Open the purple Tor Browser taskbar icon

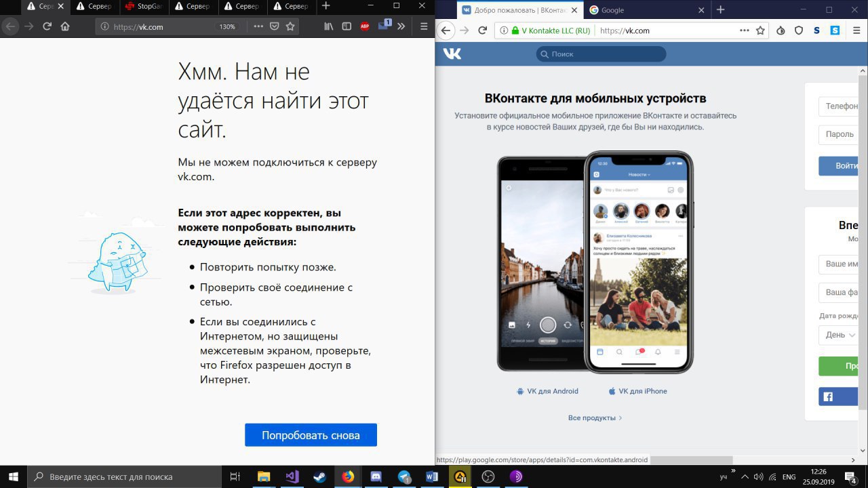click(516, 476)
